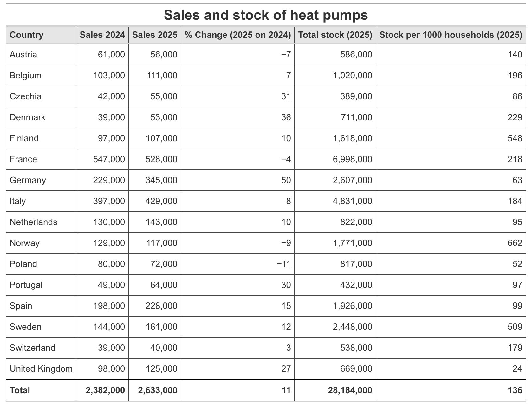Select Denmark's 36 percent change cell
Image resolution: width=532 pixels, height=405 pixels.
[286, 117]
